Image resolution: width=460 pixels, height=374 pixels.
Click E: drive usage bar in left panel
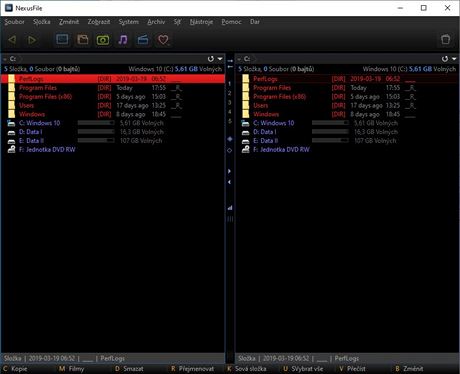click(x=96, y=141)
